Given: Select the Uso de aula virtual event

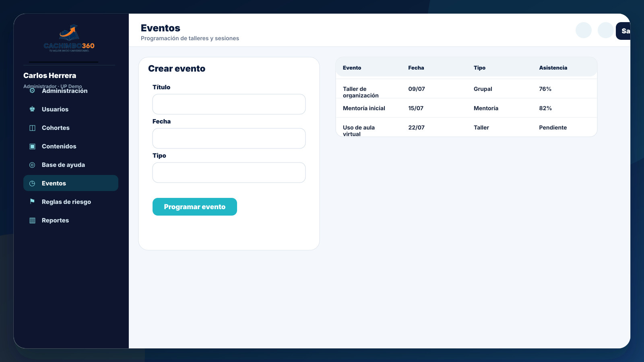Looking at the screenshot, I should [x=466, y=128].
